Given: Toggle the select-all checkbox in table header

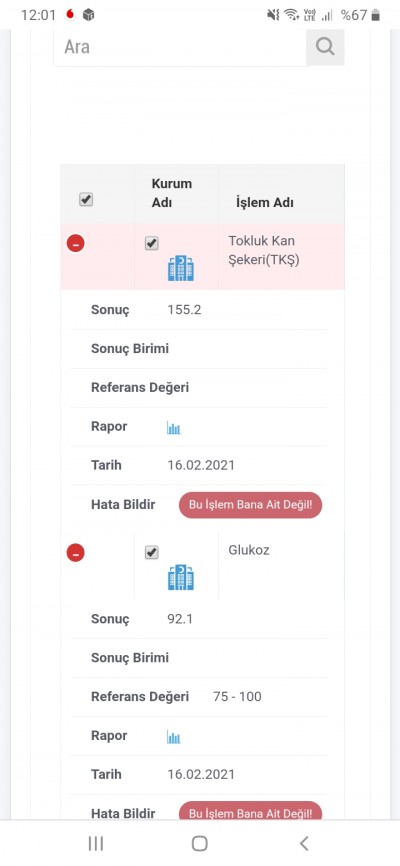Looking at the screenshot, I should [x=86, y=199].
